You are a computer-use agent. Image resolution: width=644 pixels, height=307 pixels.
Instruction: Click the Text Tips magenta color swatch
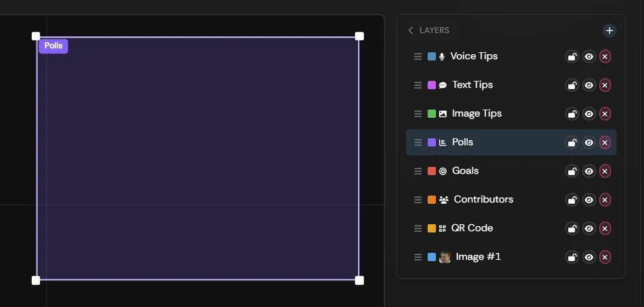[x=431, y=85]
